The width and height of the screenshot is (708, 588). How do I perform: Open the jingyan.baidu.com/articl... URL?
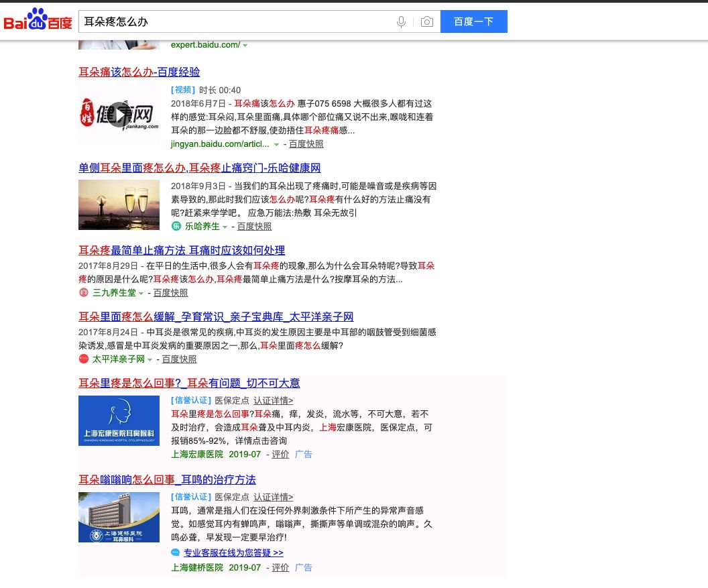pos(220,144)
